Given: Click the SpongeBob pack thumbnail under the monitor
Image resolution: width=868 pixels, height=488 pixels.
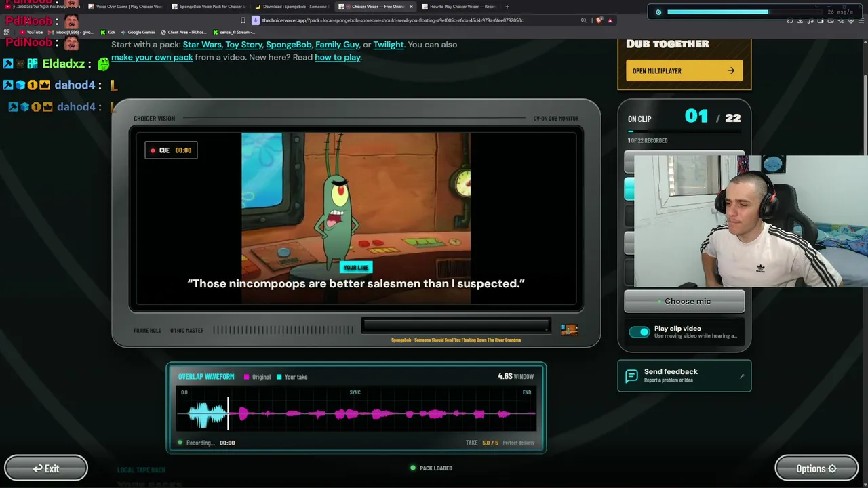Looking at the screenshot, I should [x=570, y=329].
